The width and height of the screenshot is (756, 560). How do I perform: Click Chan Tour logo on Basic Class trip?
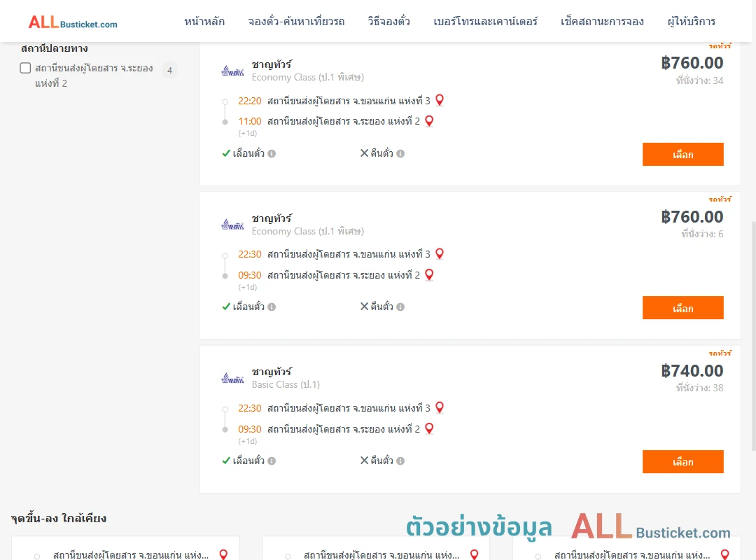[x=232, y=379]
